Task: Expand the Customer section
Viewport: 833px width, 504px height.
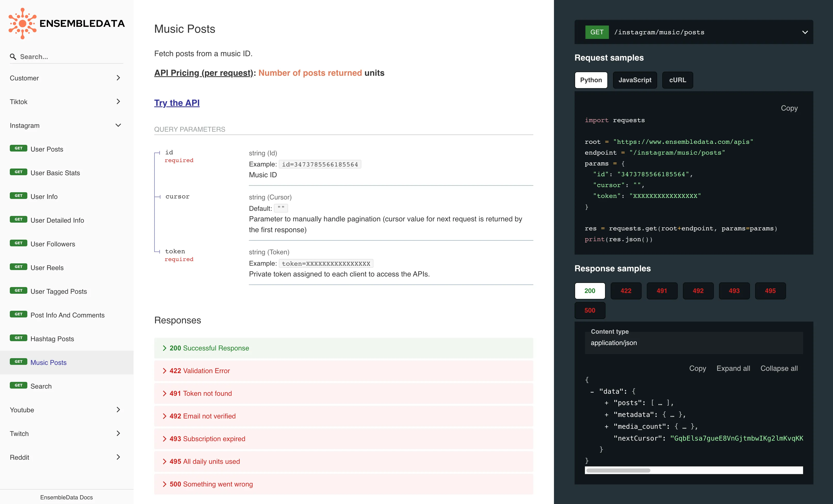Action: click(67, 78)
